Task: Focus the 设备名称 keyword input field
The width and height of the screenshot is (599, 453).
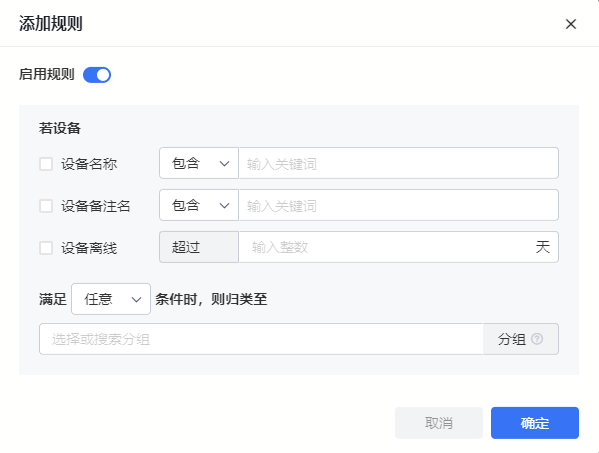Action: (x=398, y=163)
